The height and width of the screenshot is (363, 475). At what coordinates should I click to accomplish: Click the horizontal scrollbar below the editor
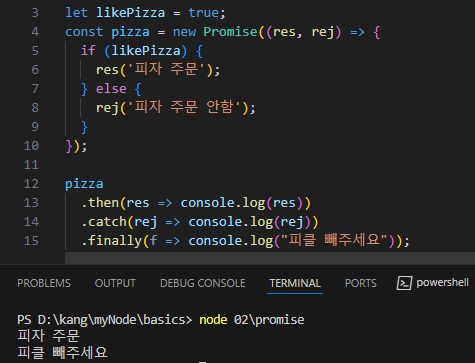click(270, 258)
